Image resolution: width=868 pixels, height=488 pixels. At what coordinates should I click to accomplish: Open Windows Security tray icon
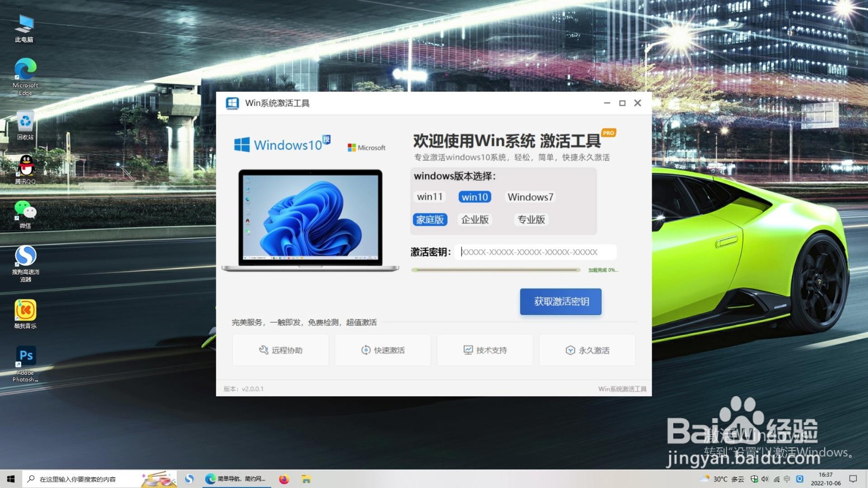coord(754,479)
